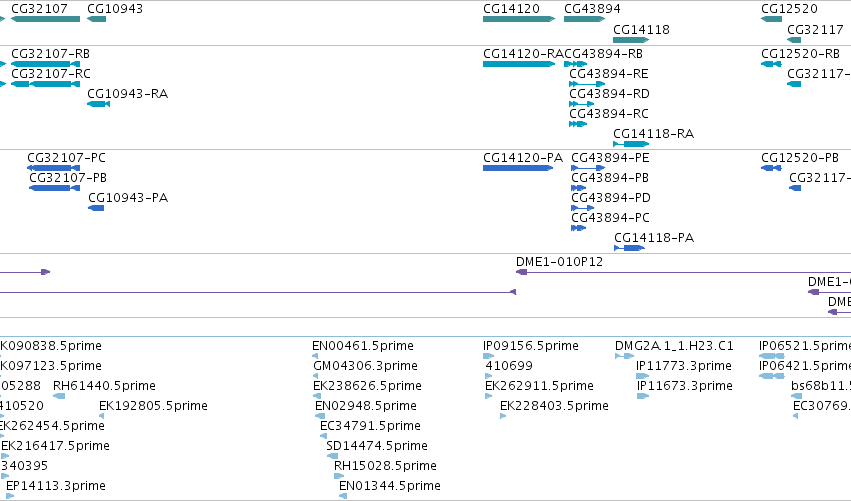Screen dimensions: 851x501
Task: Select the CG43894-RE transcript
Action: tap(587, 84)
